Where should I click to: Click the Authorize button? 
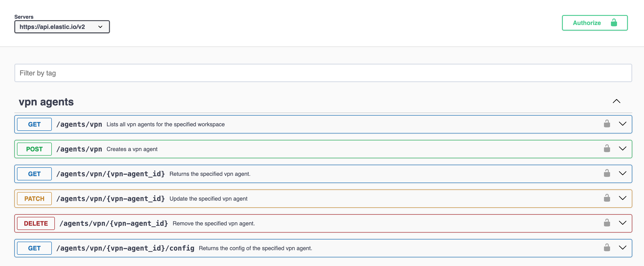[594, 23]
